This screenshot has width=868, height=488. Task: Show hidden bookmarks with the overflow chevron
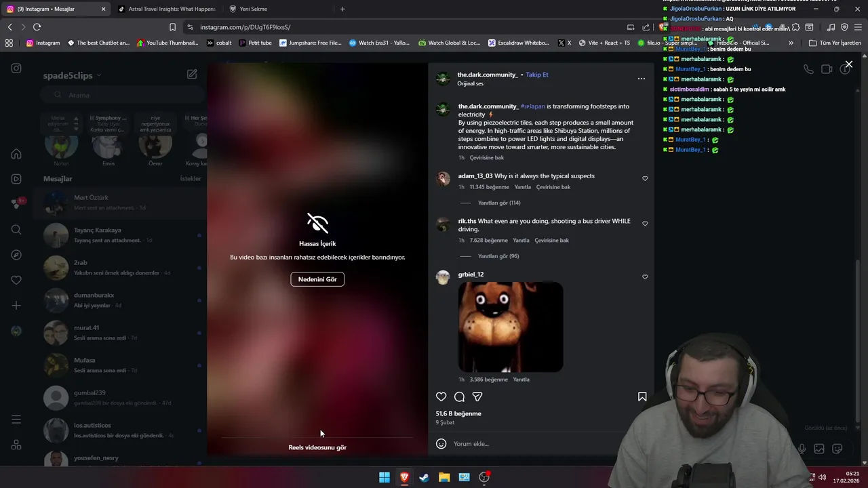point(791,43)
